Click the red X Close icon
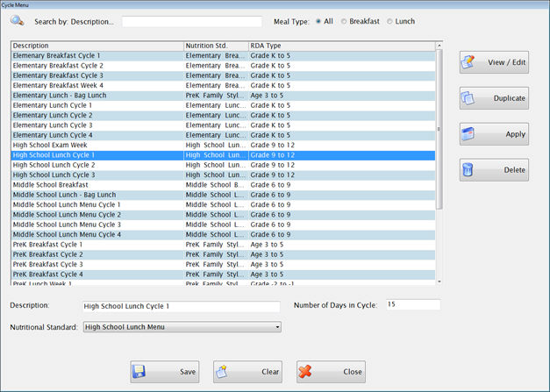 coord(306,372)
